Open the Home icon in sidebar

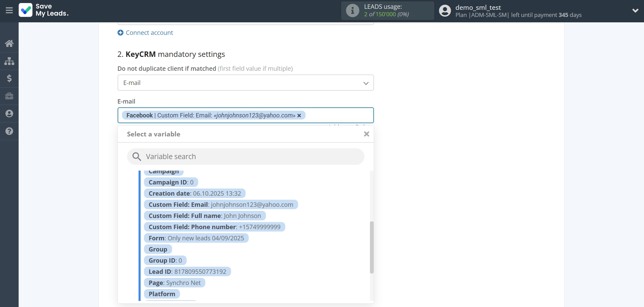tap(9, 43)
